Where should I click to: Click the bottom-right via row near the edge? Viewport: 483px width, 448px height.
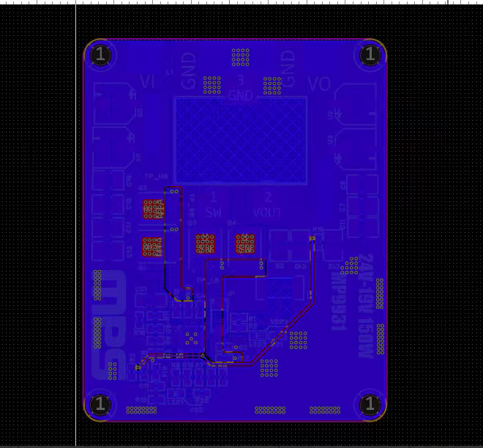tap(324, 410)
